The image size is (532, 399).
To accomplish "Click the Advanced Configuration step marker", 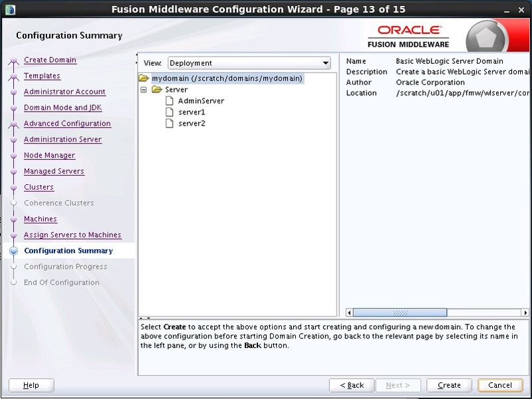I will (13, 124).
